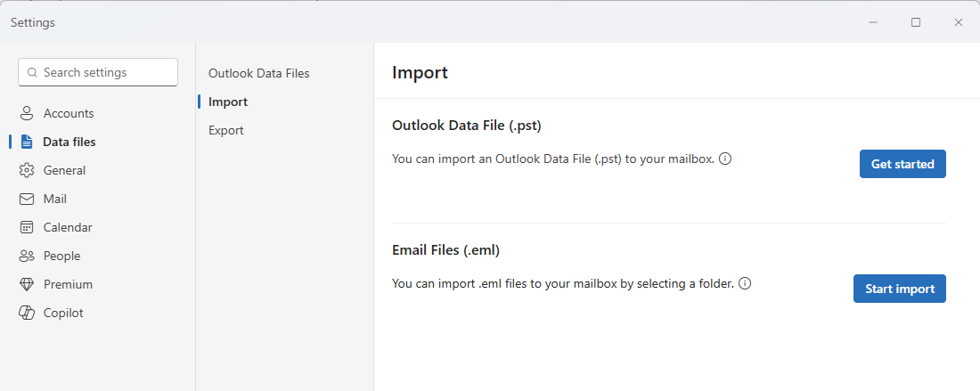Click the Data files document icon
Screen dimensions: 980x391
click(x=26, y=142)
